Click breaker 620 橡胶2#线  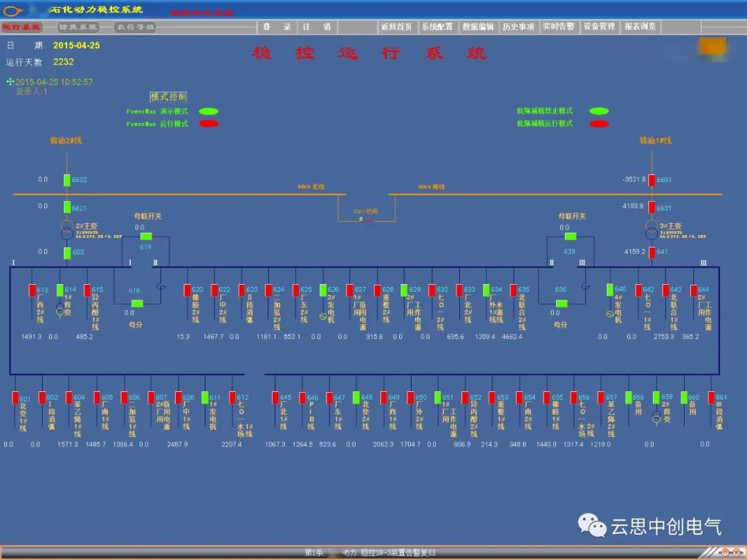pyautogui.click(x=187, y=290)
